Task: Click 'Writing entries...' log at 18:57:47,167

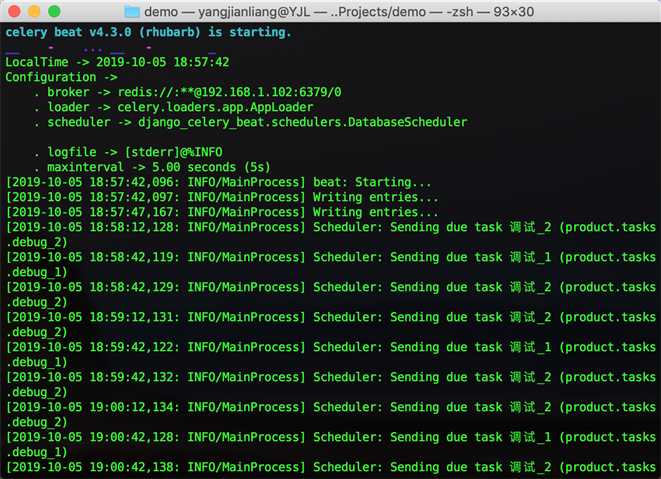Action: click(222, 212)
